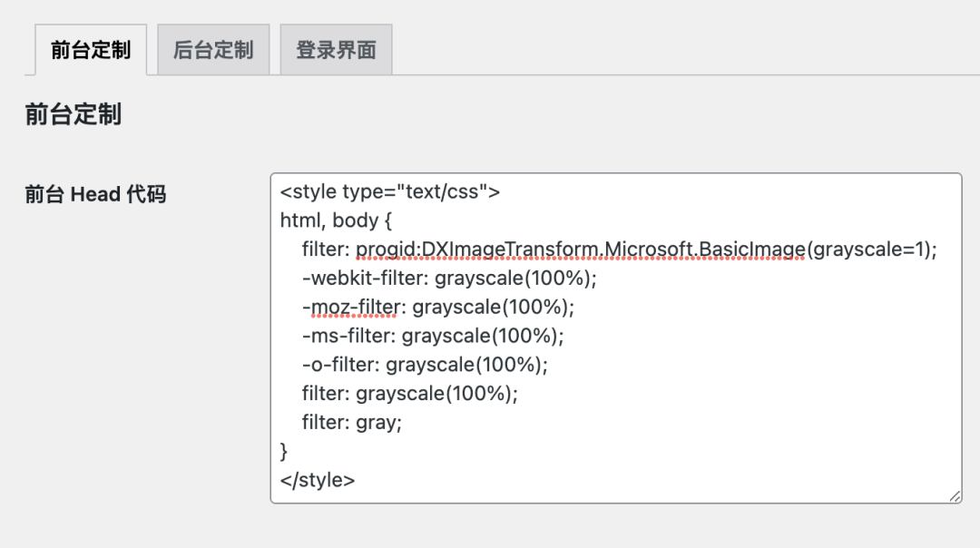The height and width of the screenshot is (548, 980).
Task: Click the 前台 Head 代码 field label
Action: pos(95,194)
